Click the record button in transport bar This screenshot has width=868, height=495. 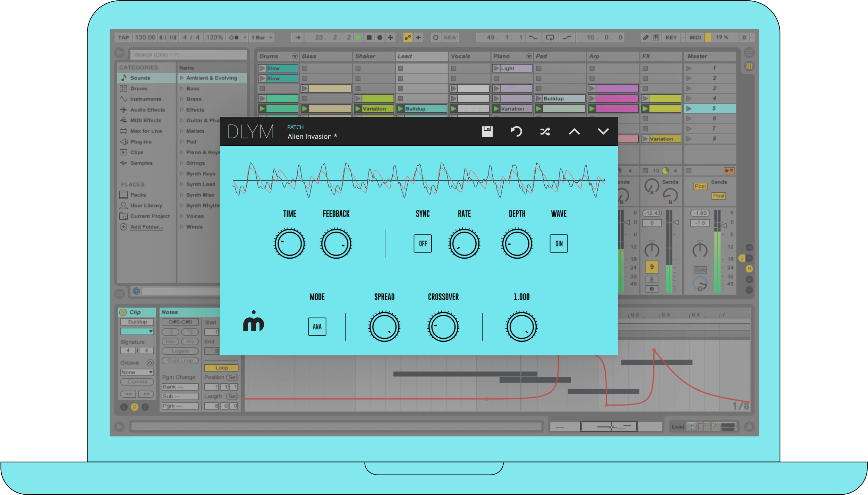380,37
